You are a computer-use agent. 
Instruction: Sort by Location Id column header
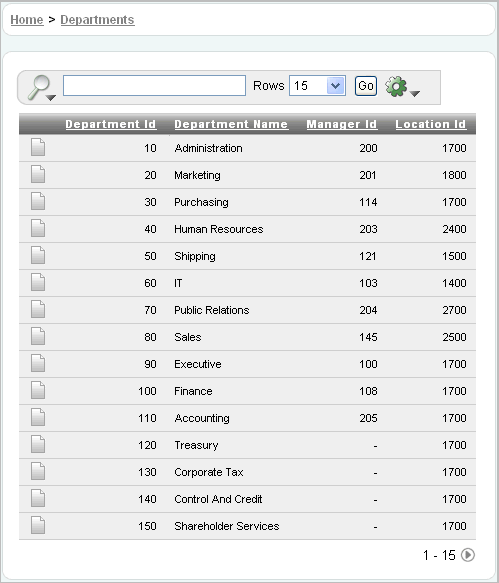click(431, 124)
